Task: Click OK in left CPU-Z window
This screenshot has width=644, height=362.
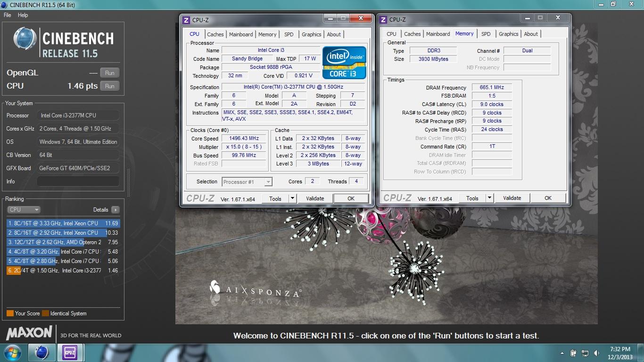Action: 351,199
